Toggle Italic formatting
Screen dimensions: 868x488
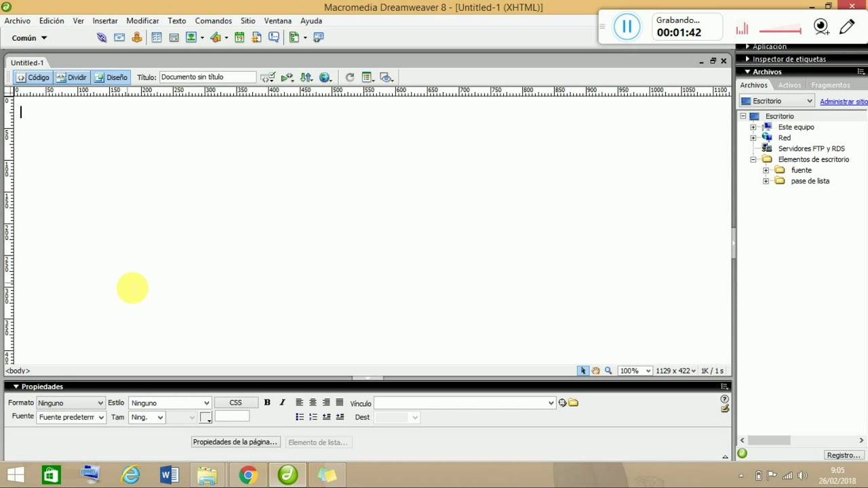(x=283, y=403)
